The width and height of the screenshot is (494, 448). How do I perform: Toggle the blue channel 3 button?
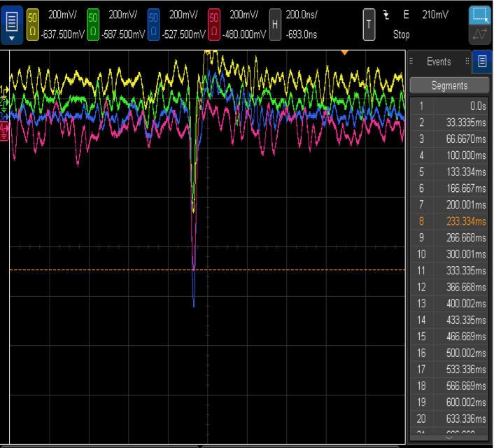point(154,24)
